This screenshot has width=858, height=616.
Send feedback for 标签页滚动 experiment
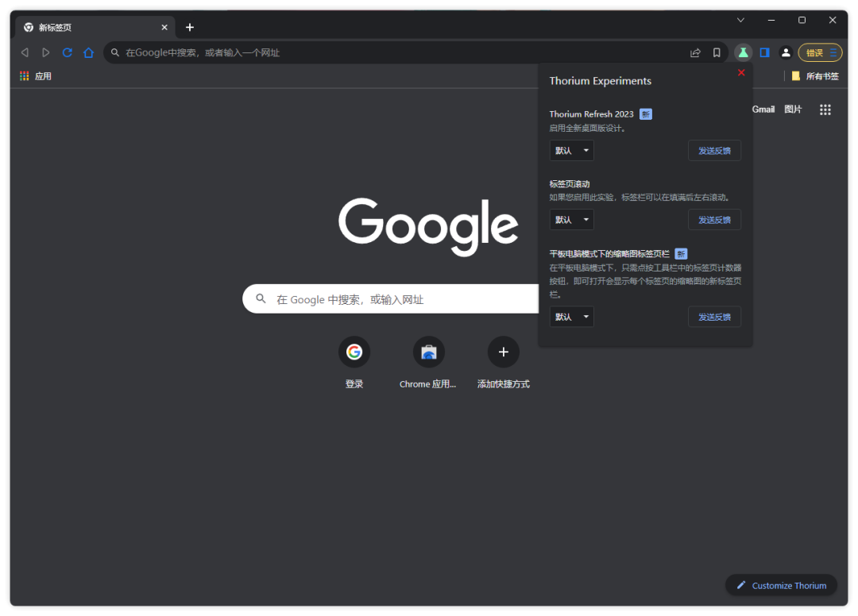coord(715,220)
